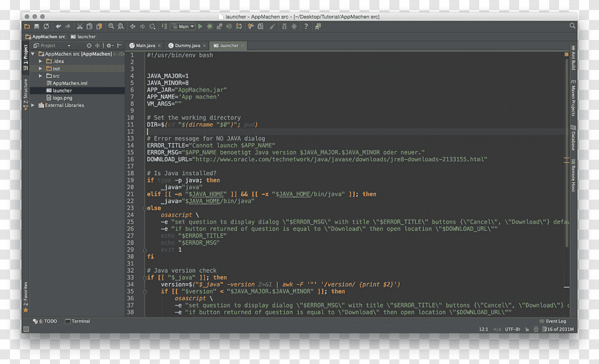
Task: Collapse the else block fold marker at line 23
Action: [145, 208]
